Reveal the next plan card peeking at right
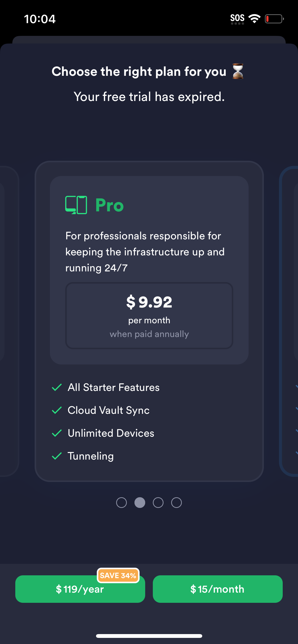 pos(289,320)
